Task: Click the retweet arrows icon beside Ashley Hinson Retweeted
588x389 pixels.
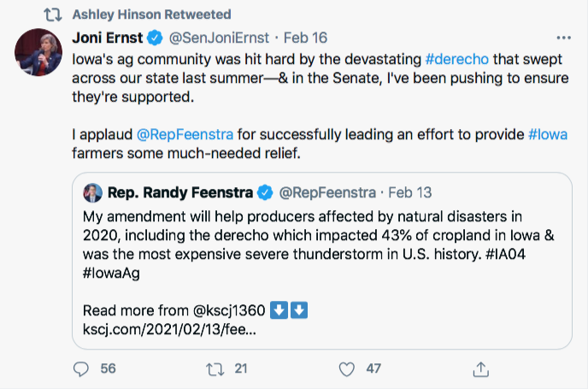Action: pyautogui.click(x=52, y=15)
